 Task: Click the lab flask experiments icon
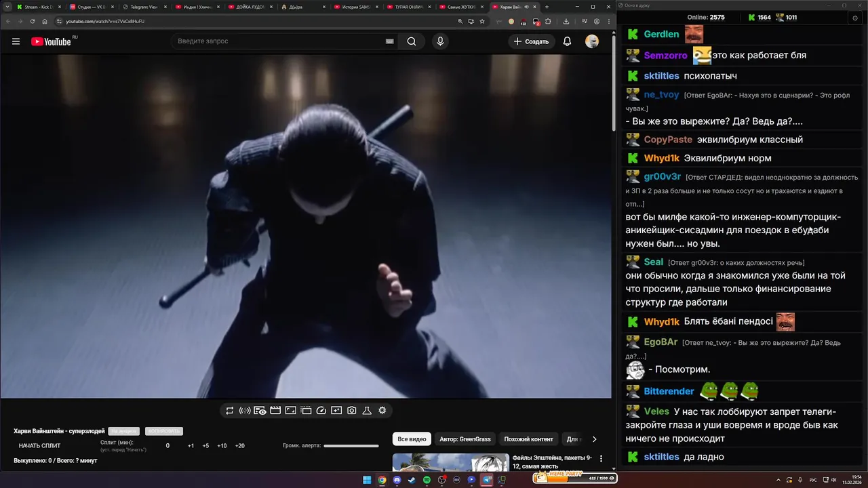[367, 411]
